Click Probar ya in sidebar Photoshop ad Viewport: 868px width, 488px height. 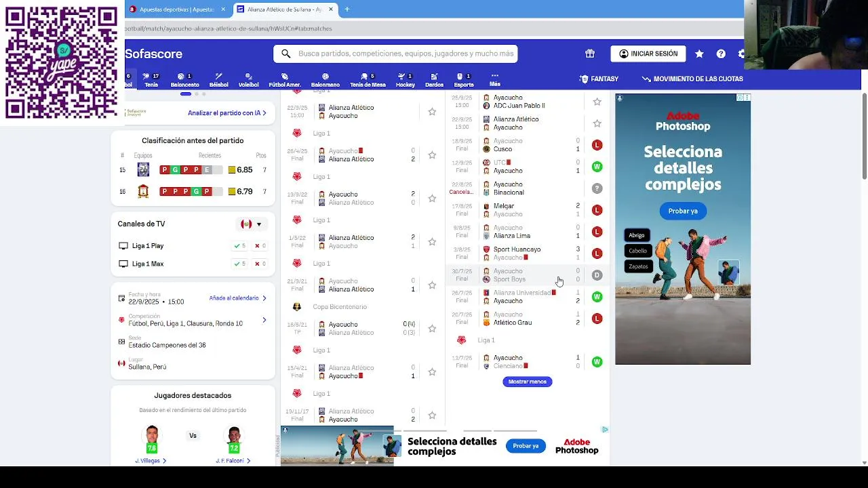tap(683, 211)
